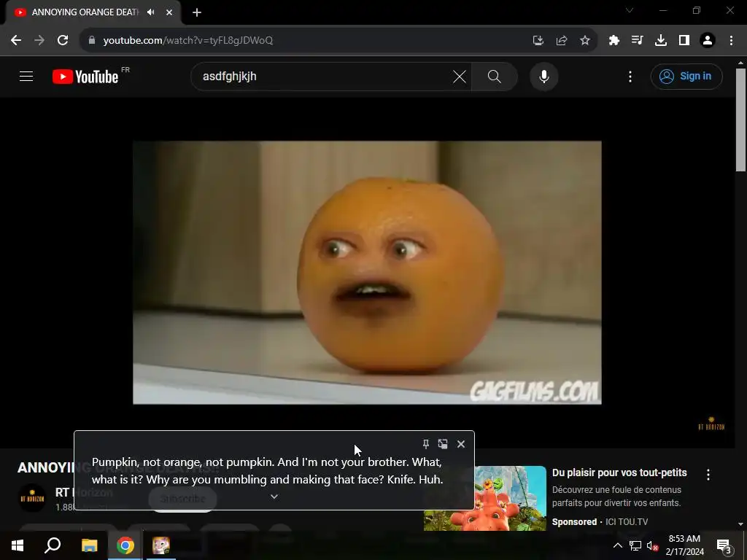747x560 pixels.
Task: Pin the live caption box
Action: click(426, 444)
